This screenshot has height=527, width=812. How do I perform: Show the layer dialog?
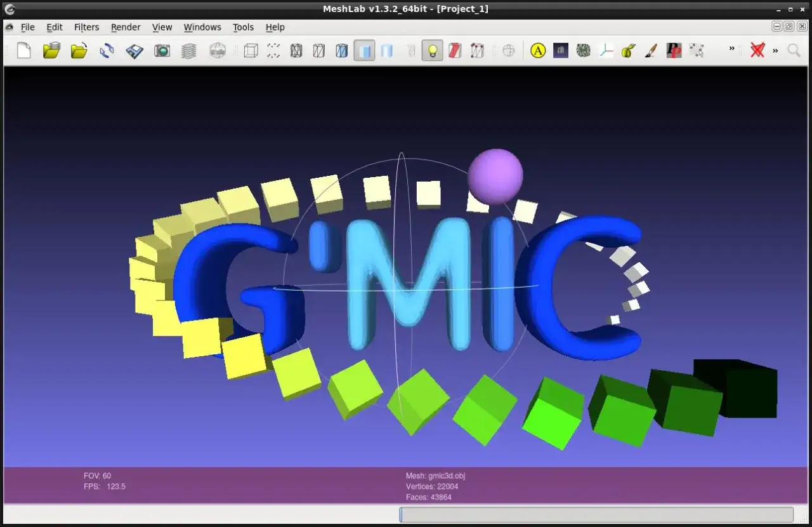tap(189, 50)
